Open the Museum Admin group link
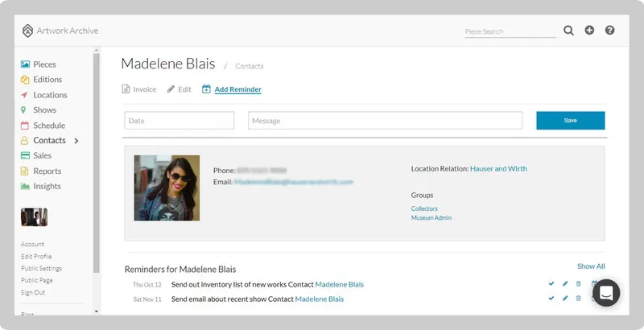 point(431,218)
